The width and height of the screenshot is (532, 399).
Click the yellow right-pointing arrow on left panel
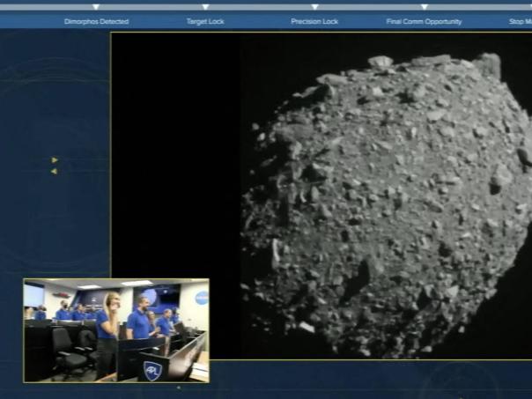click(55, 160)
